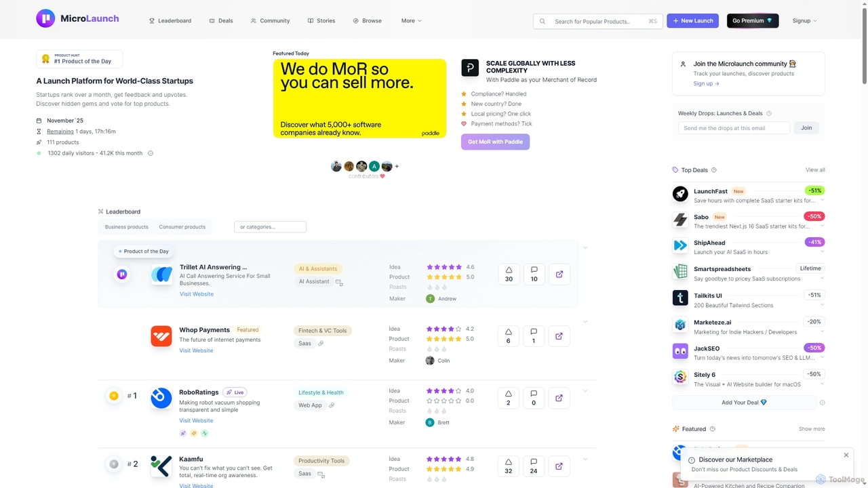
Task: Click the Productivity Tools category tag
Action: click(321, 461)
